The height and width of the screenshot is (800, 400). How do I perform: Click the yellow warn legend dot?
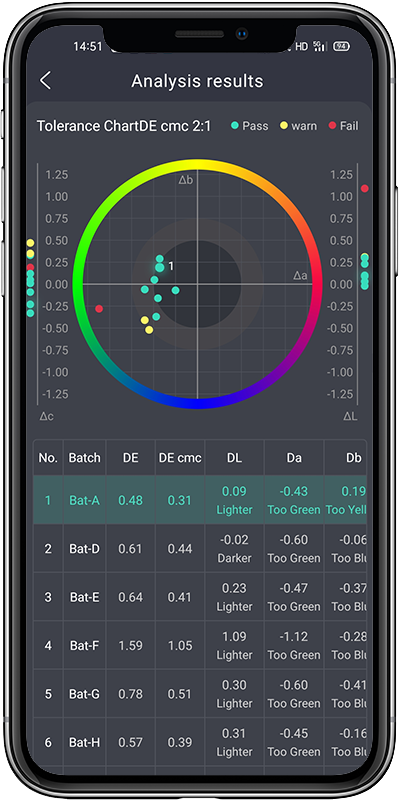[284, 126]
